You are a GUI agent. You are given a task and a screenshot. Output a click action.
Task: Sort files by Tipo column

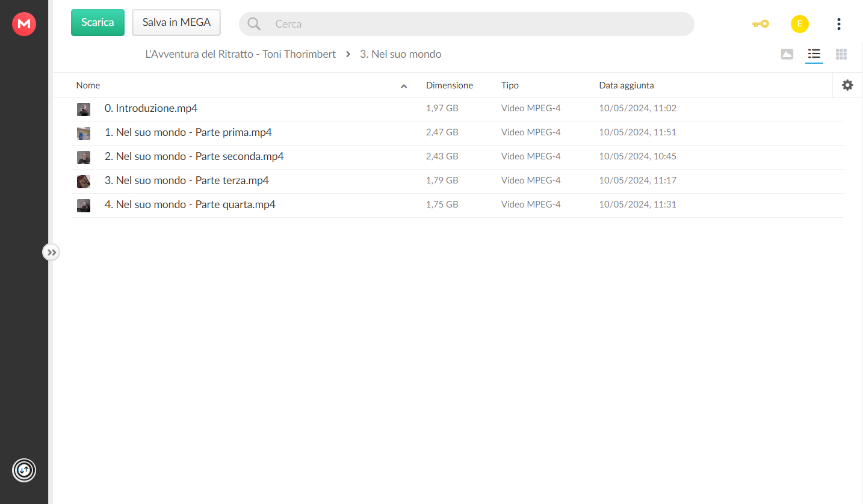pyautogui.click(x=510, y=85)
